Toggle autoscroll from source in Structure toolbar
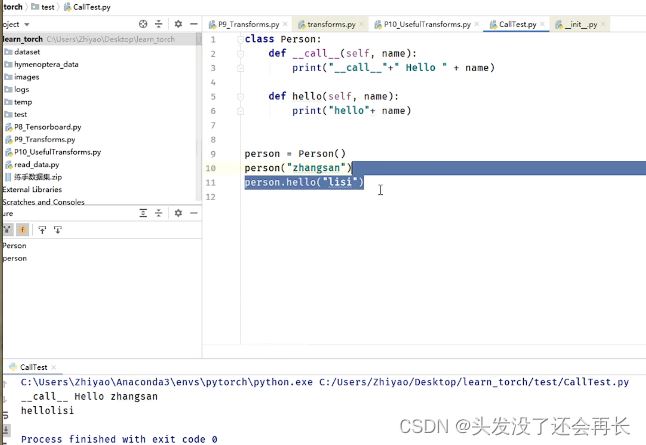The height and width of the screenshot is (445, 646). [58, 229]
